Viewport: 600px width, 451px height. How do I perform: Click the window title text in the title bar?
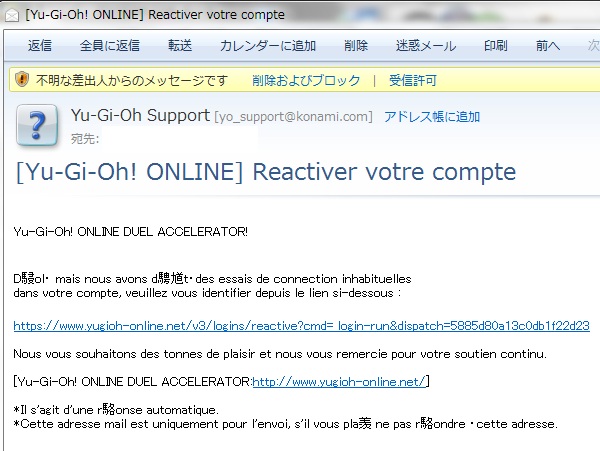(155, 15)
